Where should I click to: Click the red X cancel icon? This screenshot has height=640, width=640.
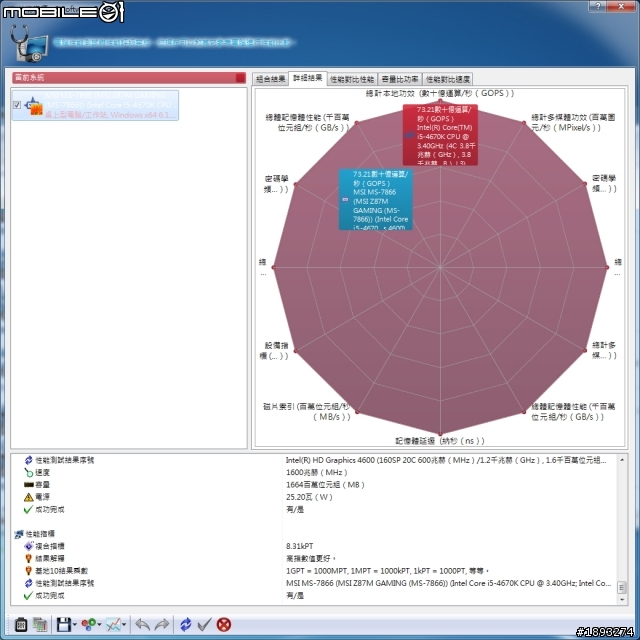click(x=224, y=624)
